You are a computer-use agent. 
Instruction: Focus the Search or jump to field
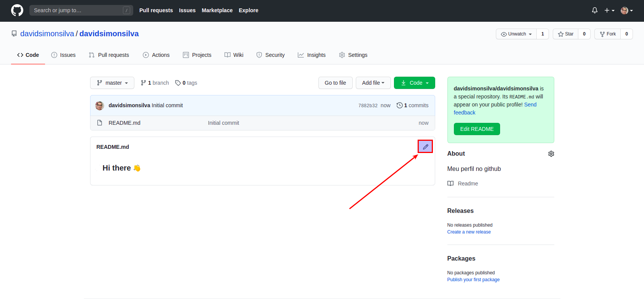pos(81,10)
